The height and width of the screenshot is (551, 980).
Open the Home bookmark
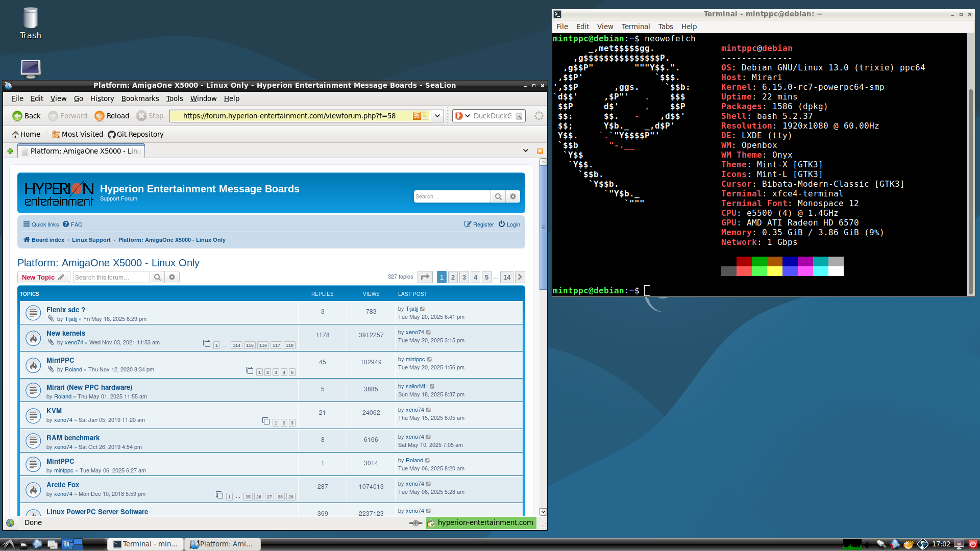click(x=26, y=134)
